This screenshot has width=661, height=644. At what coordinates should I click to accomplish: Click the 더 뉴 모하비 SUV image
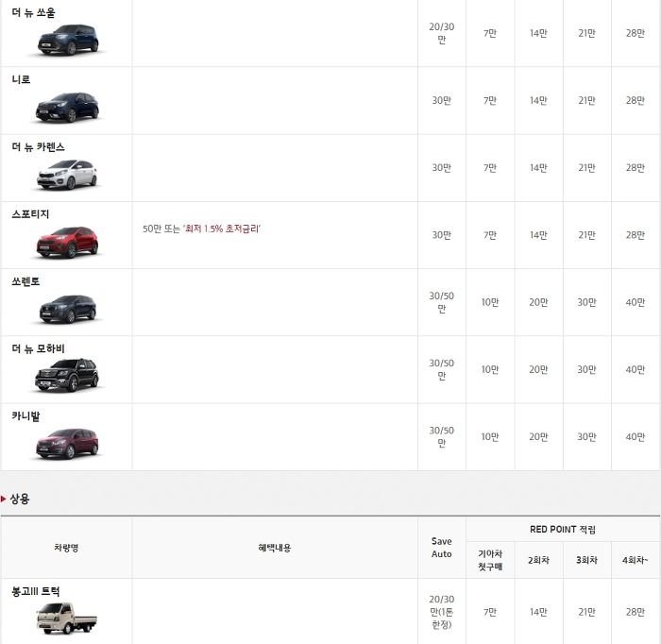pyautogui.click(x=67, y=375)
